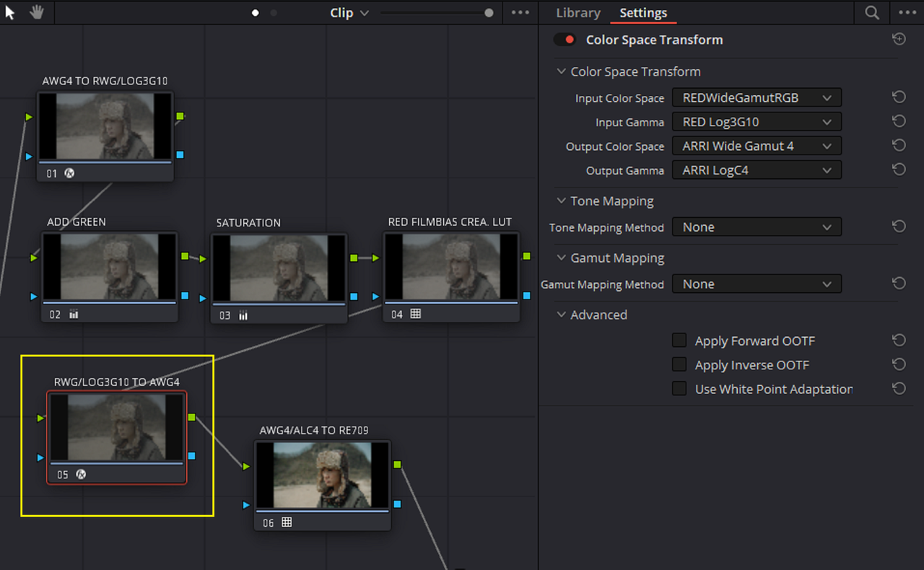
Task: Reset the Input Color Space setting
Action: point(899,97)
